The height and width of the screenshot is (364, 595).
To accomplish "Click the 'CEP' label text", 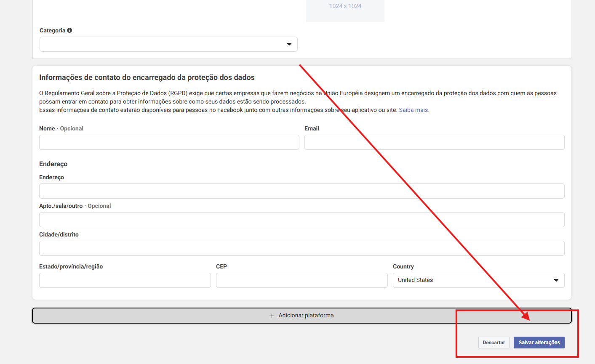I will point(221,266).
